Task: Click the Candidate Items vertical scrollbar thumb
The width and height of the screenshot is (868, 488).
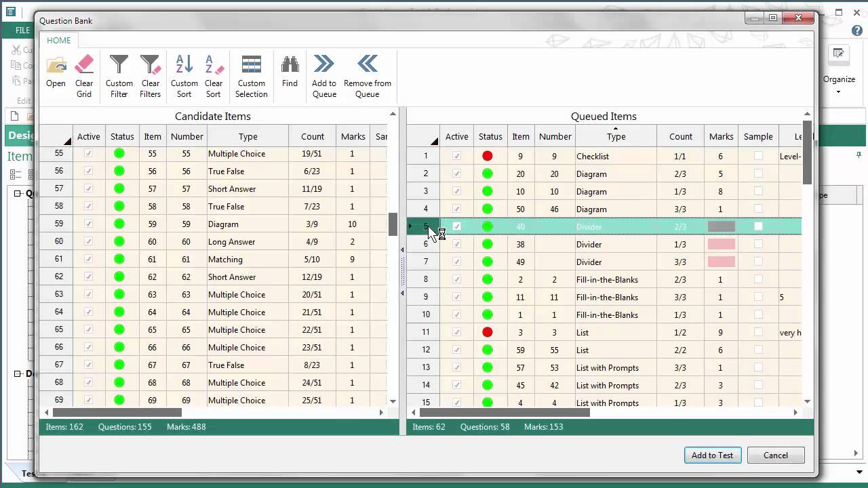Action: (x=393, y=224)
